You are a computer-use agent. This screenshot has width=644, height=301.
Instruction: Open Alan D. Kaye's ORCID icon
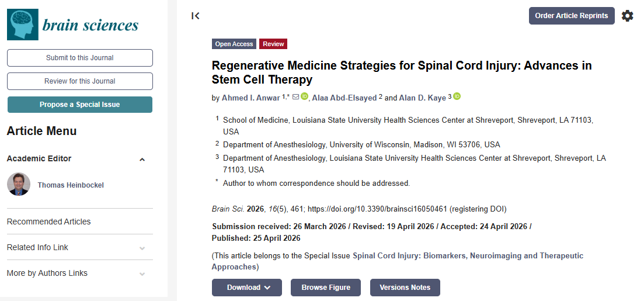pos(457,97)
